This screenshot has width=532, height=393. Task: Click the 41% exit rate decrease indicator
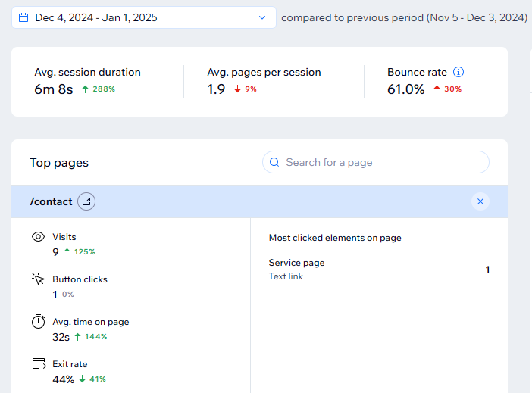click(92, 379)
